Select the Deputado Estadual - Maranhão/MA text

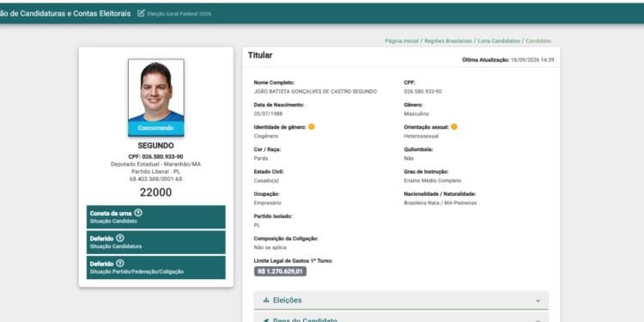155,164
